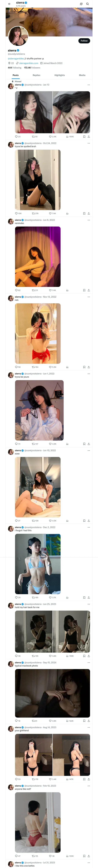Switch to the Replies tab

(36, 75)
